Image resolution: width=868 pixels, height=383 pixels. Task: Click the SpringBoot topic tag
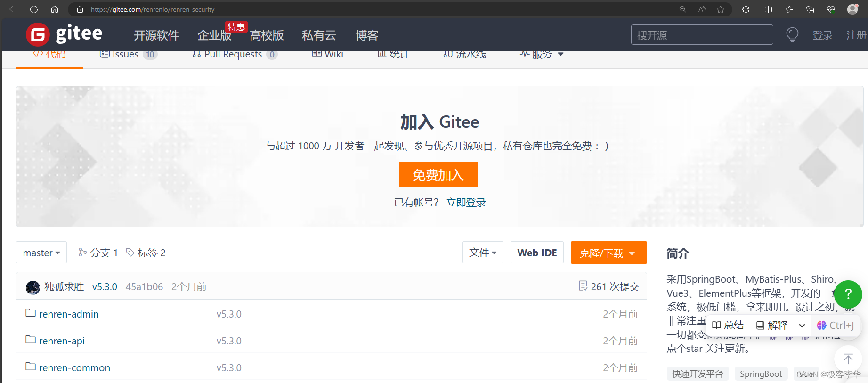point(761,374)
